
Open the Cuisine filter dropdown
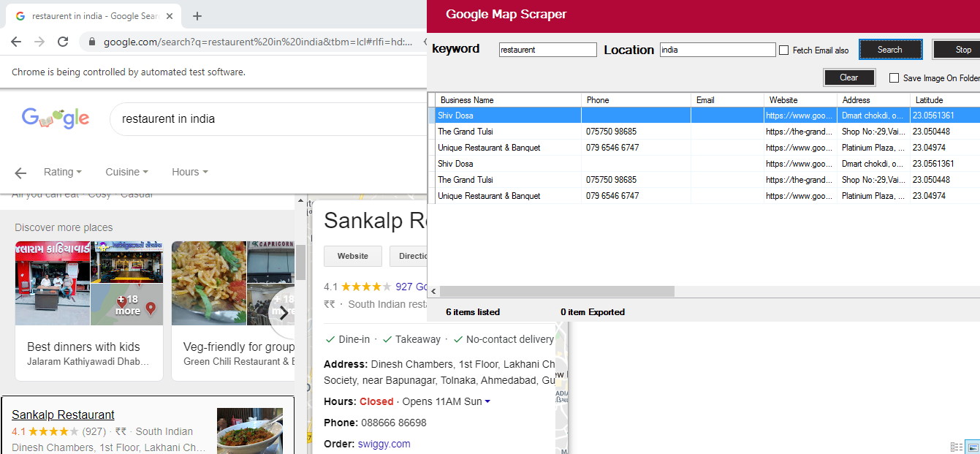click(126, 172)
